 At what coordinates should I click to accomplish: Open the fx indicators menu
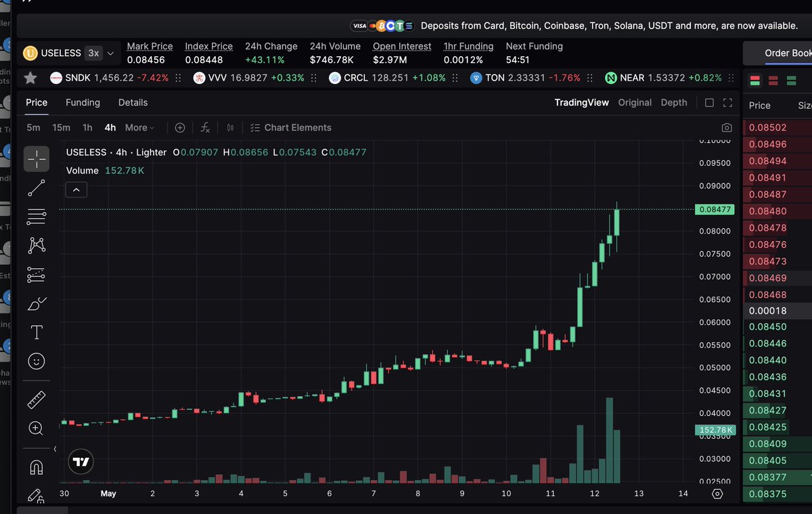(205, 127)
